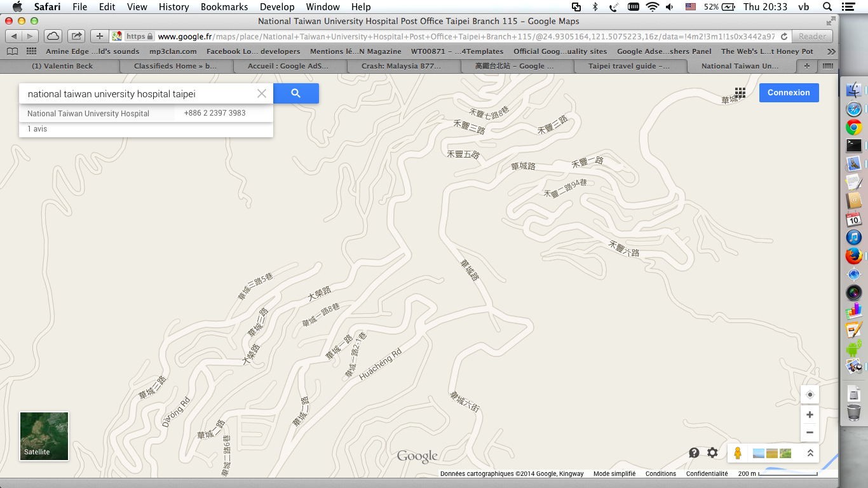Click the phone number +886 2 2397 3983

tap(215, 113)
